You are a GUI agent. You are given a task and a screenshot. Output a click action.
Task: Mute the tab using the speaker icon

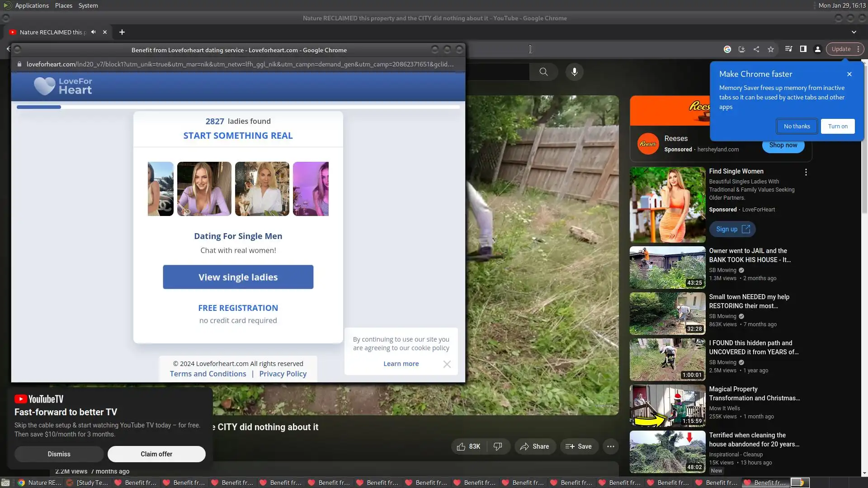pyautogui.click(x=93, y=32)
